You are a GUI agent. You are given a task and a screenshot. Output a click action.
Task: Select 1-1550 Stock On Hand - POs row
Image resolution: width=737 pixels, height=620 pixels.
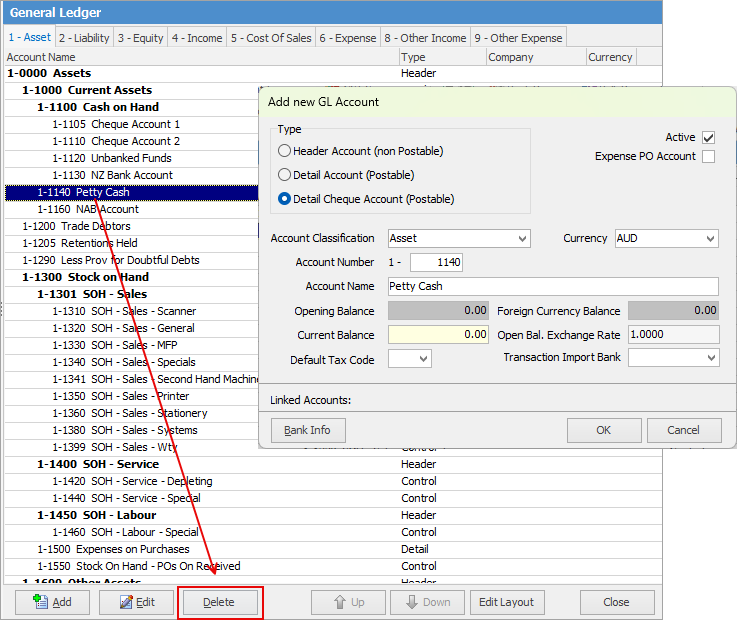(333, 566)
